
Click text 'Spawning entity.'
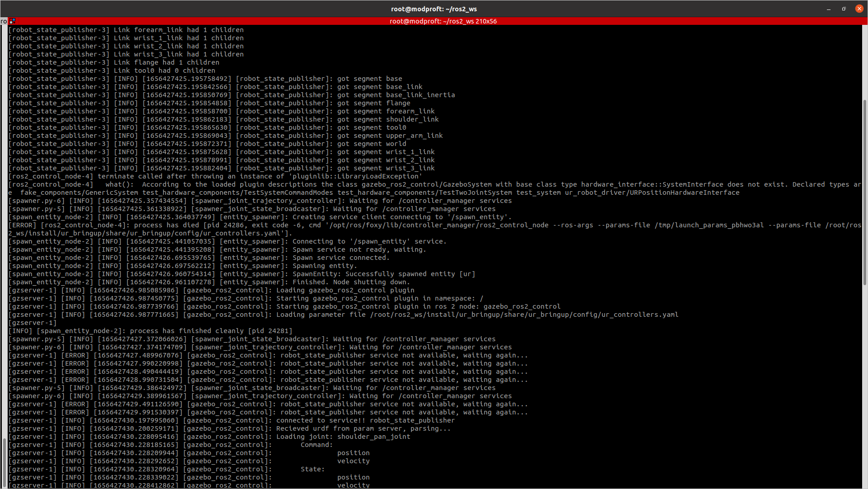click(x=325, y=266)
